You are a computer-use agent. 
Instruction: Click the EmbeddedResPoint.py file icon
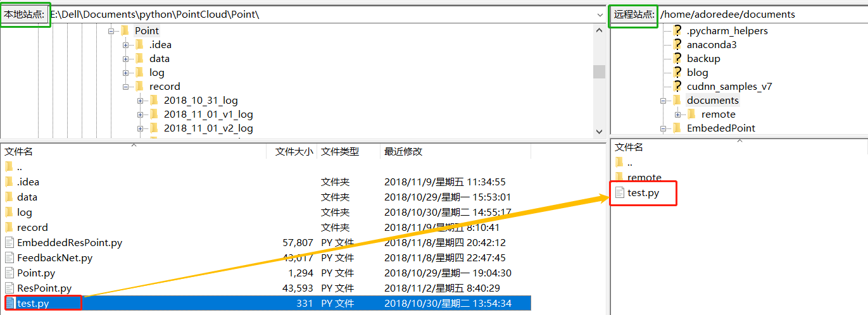tap(9, 242)
